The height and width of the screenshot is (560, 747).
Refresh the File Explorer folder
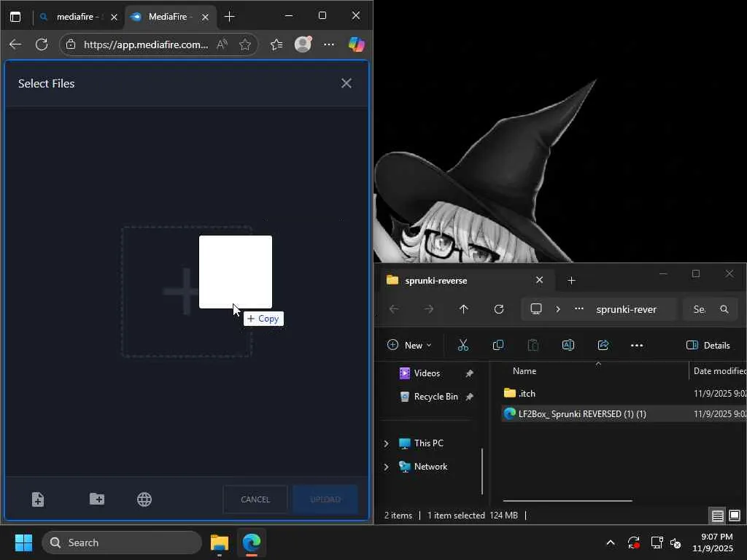pyautogui.click(x=499, y=309)
